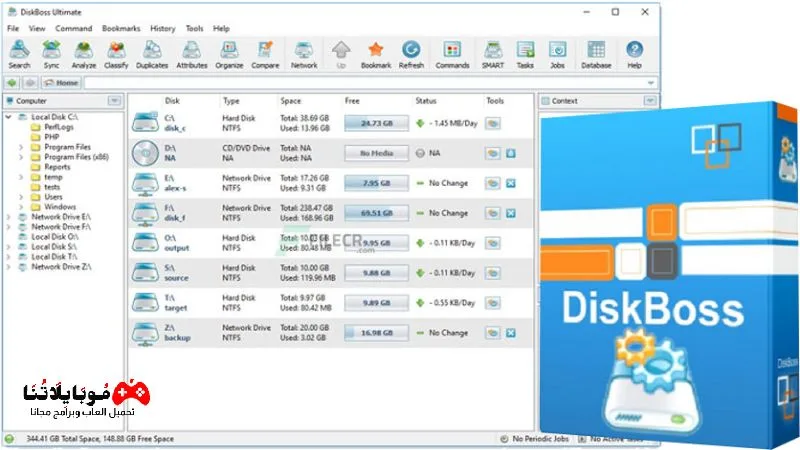Navigate forward with grey arrow
The height and width of the screenshot is (450, 800).
[x=30, y=83]
